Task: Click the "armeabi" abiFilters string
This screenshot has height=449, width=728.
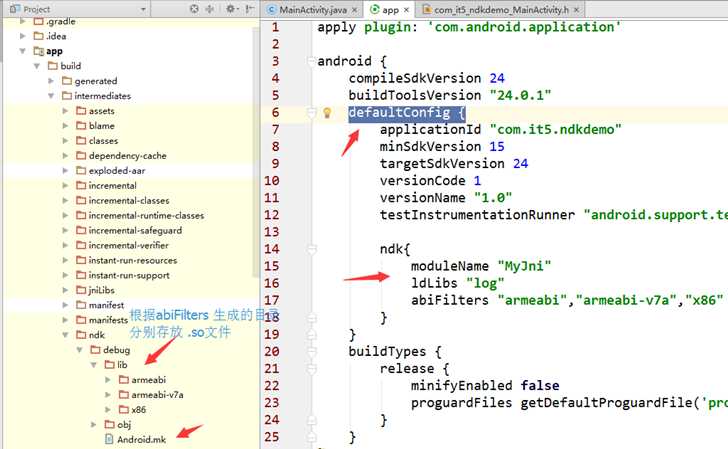Action: (x=532, y=300)
